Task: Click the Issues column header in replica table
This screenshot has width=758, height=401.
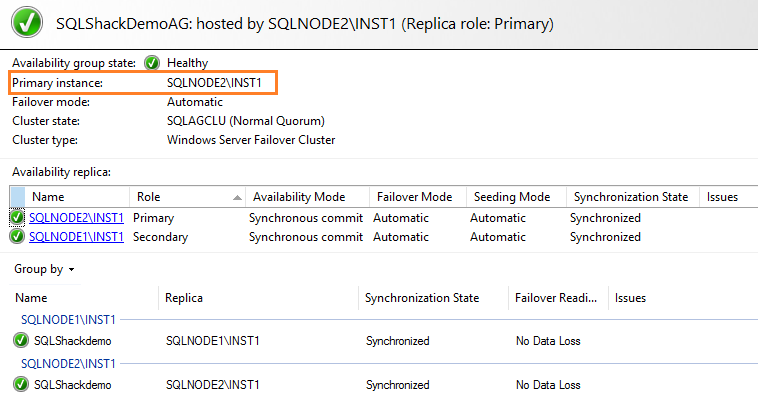Action: [722, 197]
